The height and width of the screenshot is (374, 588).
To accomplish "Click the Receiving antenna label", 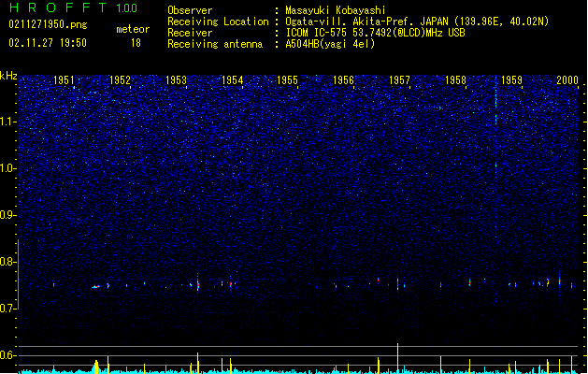I will click(215, 44).
